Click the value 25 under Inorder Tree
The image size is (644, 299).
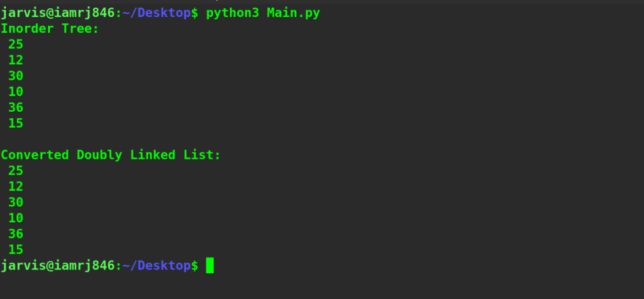(16, 45)
